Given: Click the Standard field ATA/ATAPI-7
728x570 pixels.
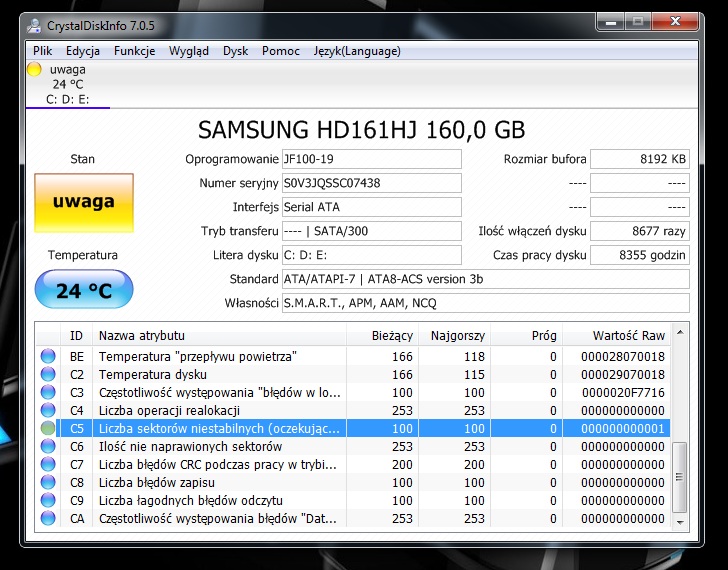Looking at the screenshot, I should pos(486,279).
